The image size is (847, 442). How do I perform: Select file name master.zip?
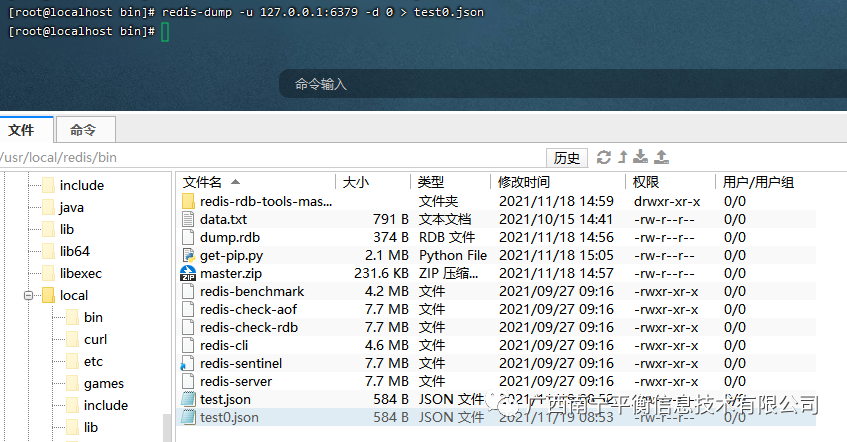click(231, 274)
